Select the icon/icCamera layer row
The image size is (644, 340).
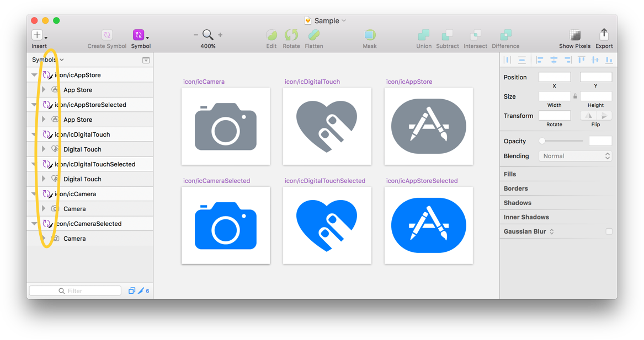[x=90, y=194]
